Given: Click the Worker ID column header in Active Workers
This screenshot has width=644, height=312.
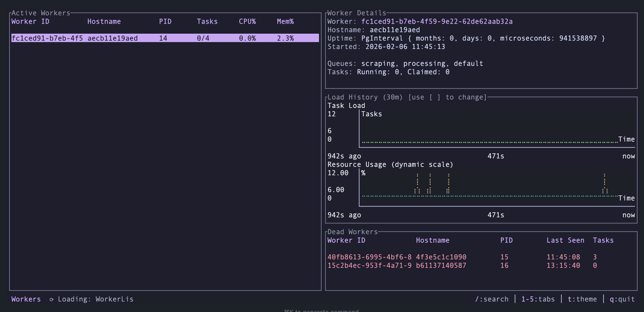Looking at the screenshot, I should [x=30, y=22].
